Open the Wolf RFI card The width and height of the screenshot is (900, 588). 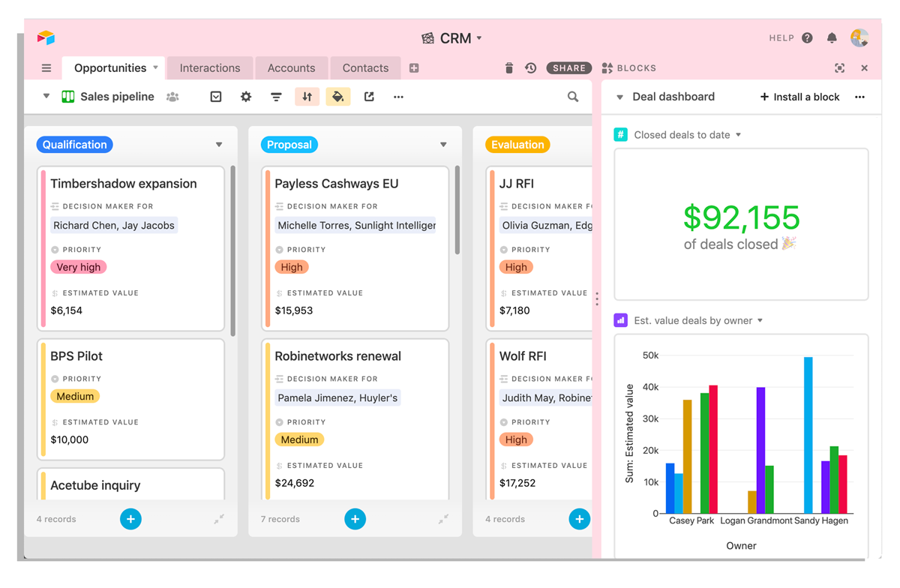tap(539, 419)
